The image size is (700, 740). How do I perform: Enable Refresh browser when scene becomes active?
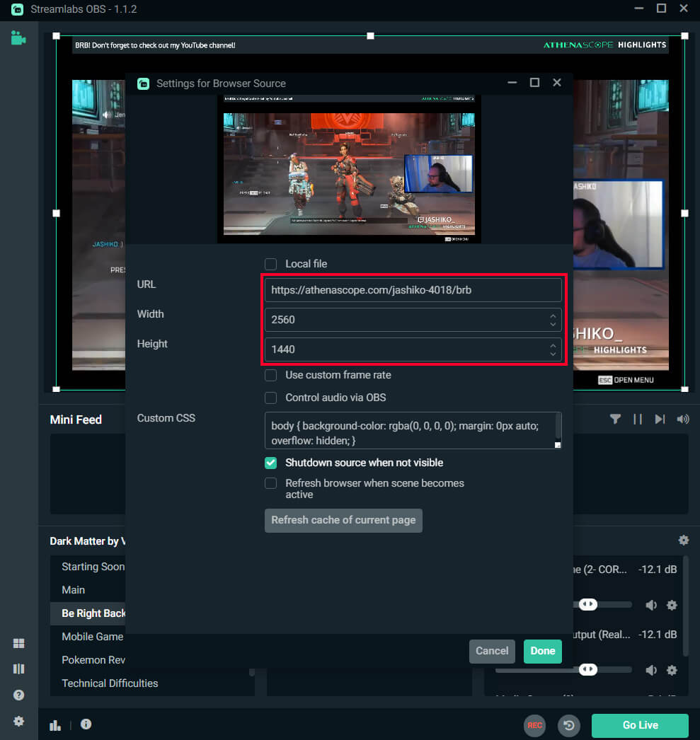coord(271,483)
